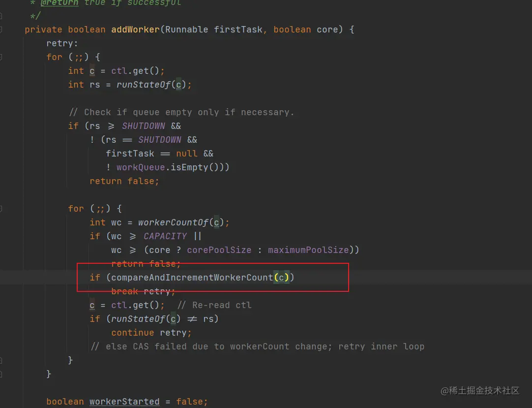Click the 'Check if queue empty' comment

click(181, 112)
